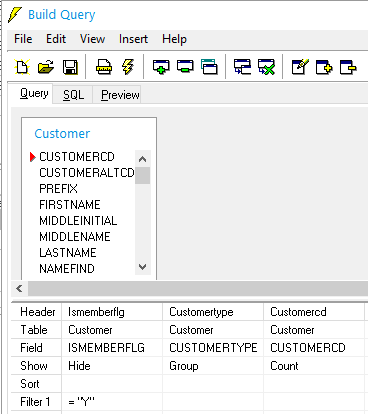Open the Help menu
Image resolution: width=368 pixels, height=414 pixels.
click(x=174, y=39)
